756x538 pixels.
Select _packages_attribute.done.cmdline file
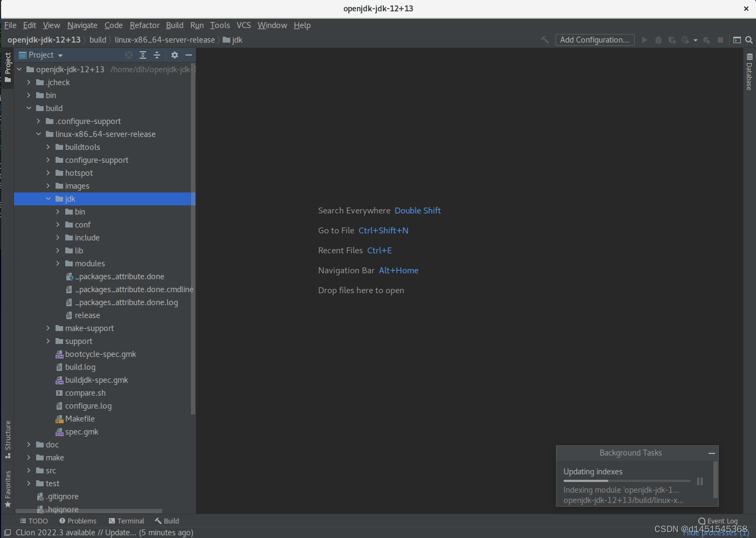(134, 289)
